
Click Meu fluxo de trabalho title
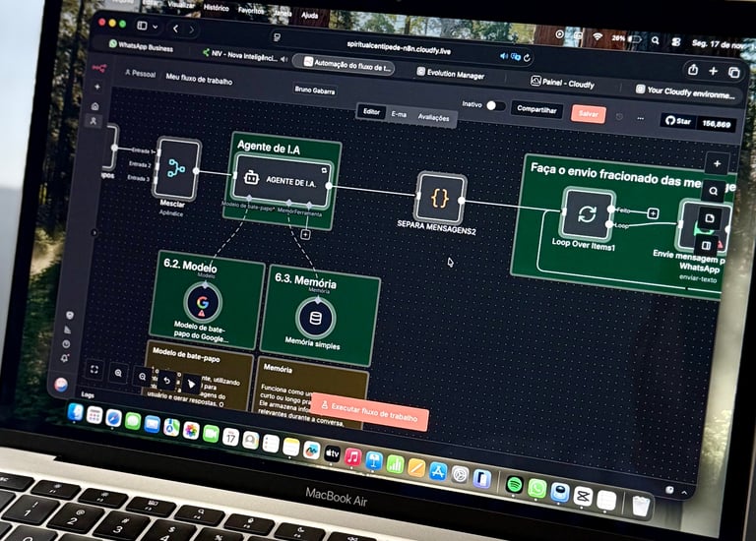(199, 79)
